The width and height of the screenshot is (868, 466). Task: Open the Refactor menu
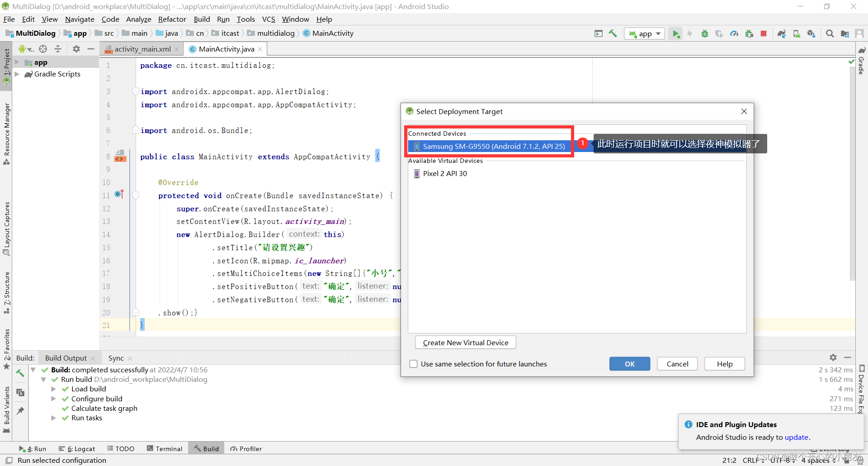pyautogui.click(x=172, y=19)
